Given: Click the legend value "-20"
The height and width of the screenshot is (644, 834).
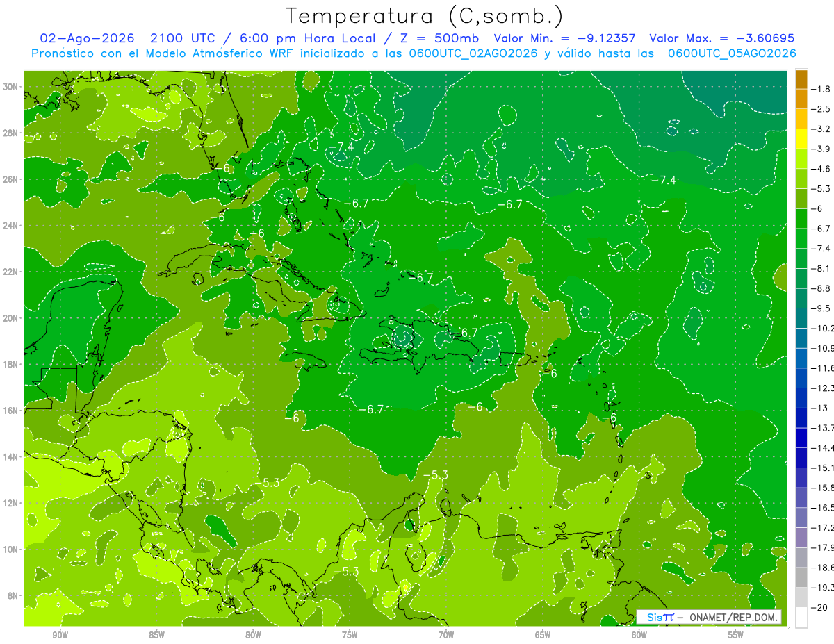Looking at the screenshot, I should [819, 607].
